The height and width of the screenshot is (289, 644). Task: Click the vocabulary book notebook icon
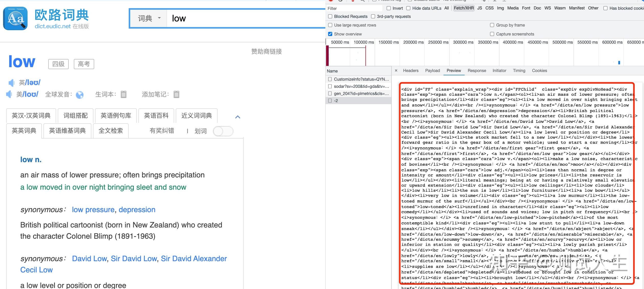124,94
